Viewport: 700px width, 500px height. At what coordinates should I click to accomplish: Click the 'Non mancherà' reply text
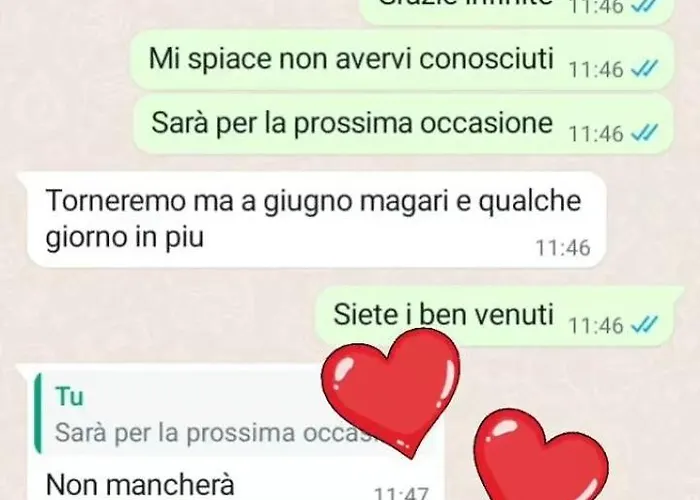[140, 485]
